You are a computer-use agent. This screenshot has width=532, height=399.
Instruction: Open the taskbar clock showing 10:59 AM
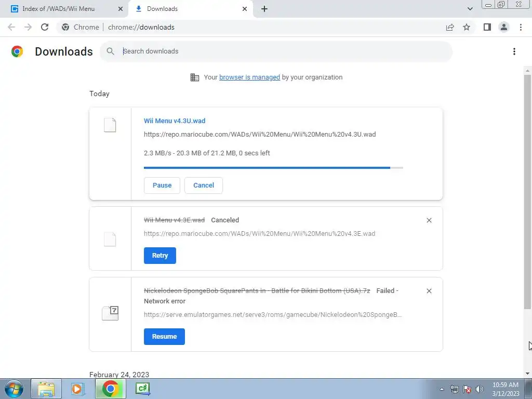pos(506,389)
